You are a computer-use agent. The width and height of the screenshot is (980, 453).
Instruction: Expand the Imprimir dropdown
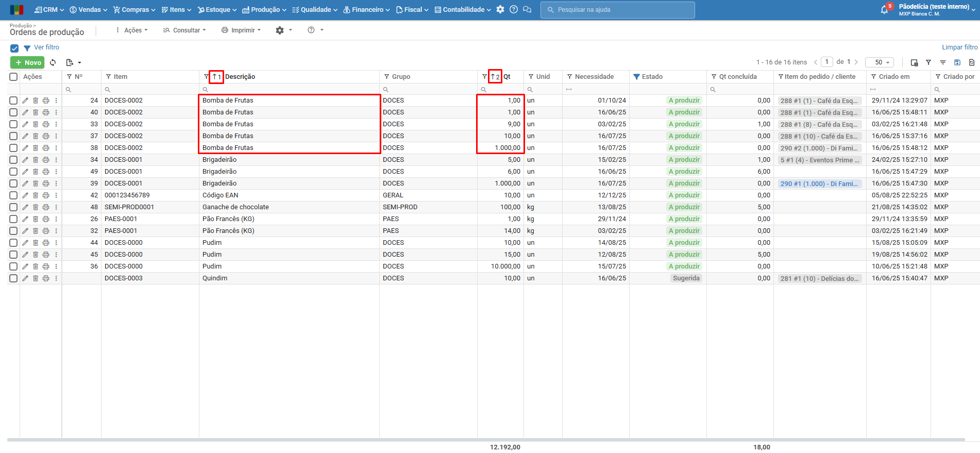[241, 30]
